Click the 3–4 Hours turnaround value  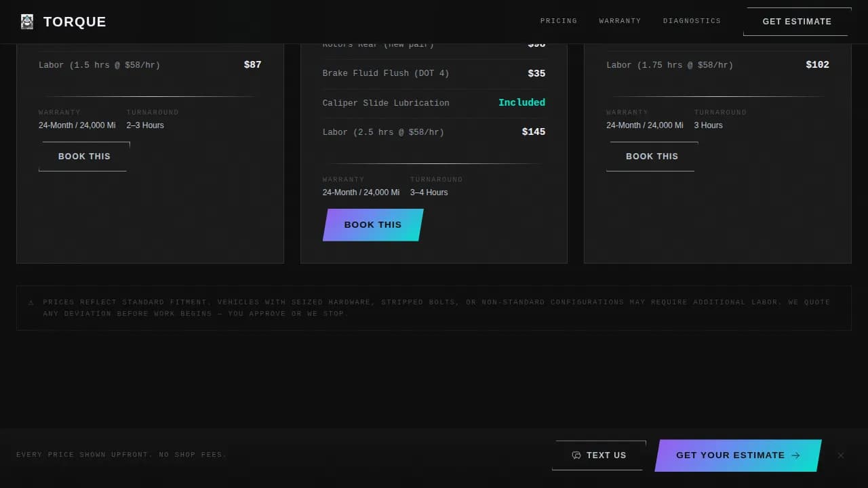[429, 192]
